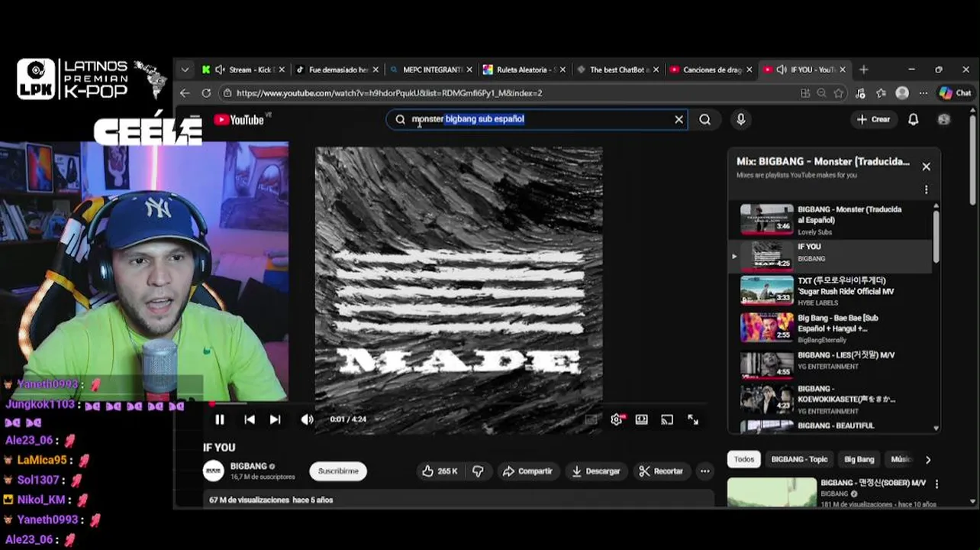Close the Mix BIGBANG playlist panel
Image resolution: width=980 pixels, height=550 pixels.
(926, 167)
